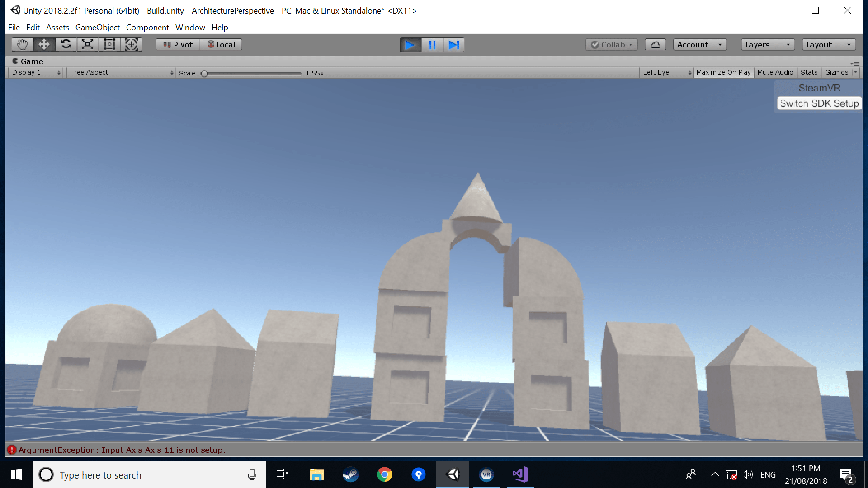Expand the Layers dropdown

(x=767, y=45)
